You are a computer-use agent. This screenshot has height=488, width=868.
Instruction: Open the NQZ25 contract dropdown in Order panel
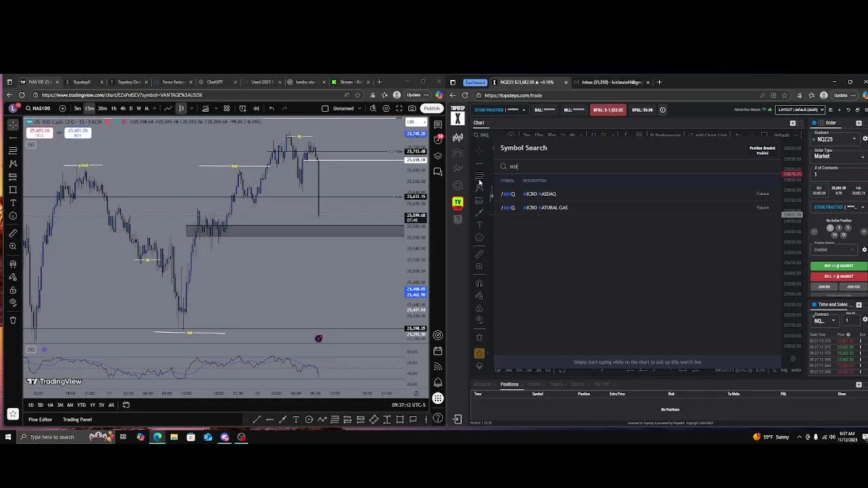click(x=835, y=139)
